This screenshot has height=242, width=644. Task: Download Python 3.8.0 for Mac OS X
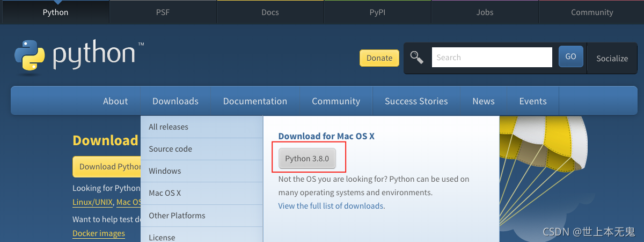pos(307,159)
